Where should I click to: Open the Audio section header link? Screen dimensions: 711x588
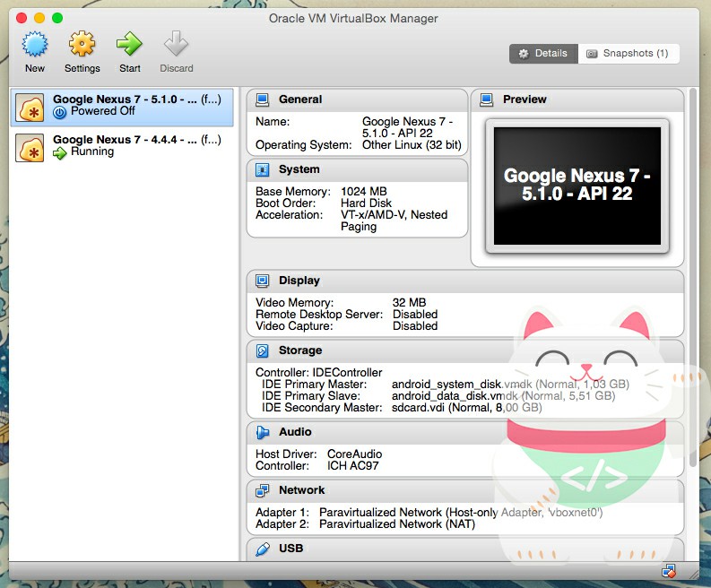pyautogui.click(x=295, y=432)
